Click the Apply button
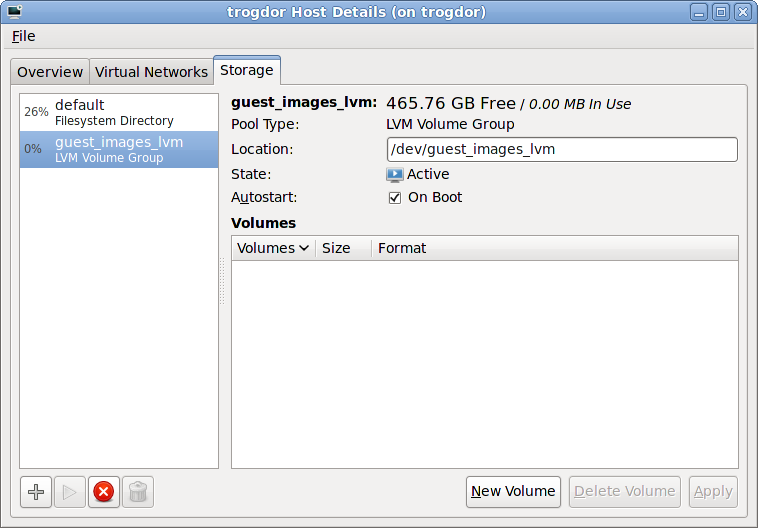Viewport: 758px width, 528px height. pyautogui.click(x=713, y=491)
